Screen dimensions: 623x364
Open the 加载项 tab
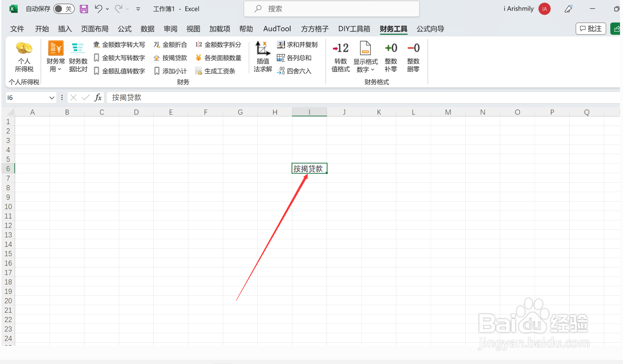[220, 29]
